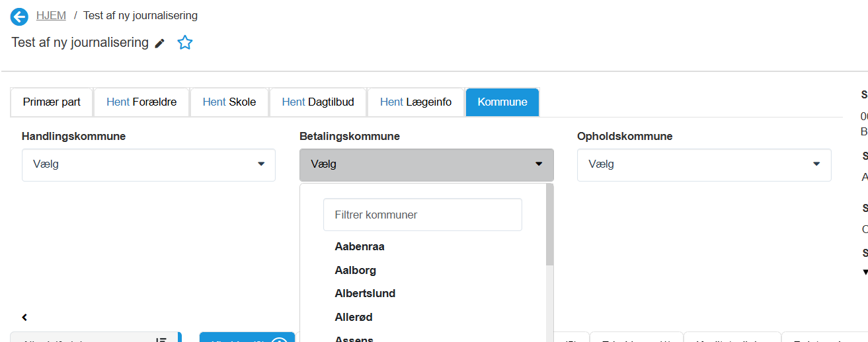The width and height of the screenshot is (868, 342).
Task: Open the Handlingskommune dropdown
Action: pos(149,164)
